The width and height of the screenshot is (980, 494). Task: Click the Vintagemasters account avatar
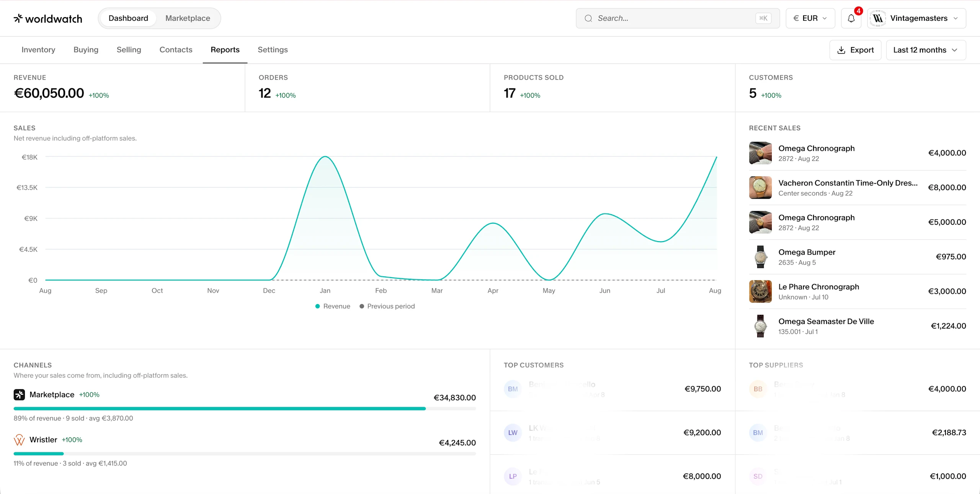[x=878, y=18]
